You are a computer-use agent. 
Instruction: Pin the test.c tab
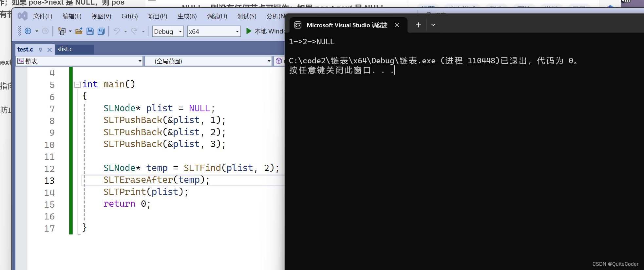[40, 50]
